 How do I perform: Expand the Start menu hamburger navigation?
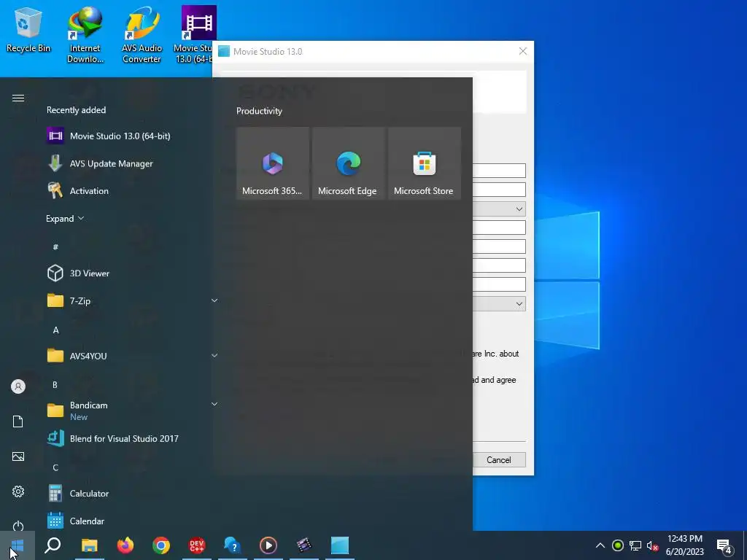tap(18, 98)
